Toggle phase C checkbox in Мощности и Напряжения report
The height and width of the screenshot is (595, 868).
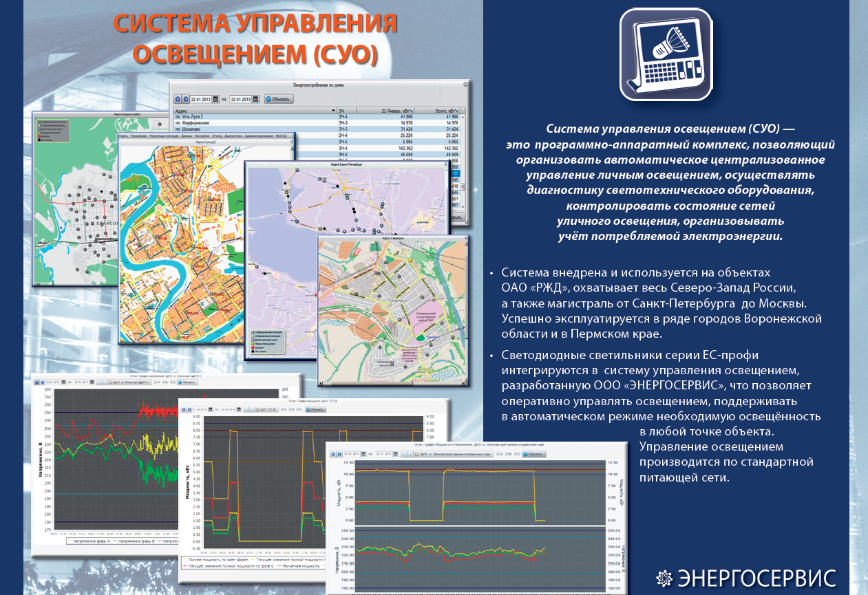(x=516, y=454)
